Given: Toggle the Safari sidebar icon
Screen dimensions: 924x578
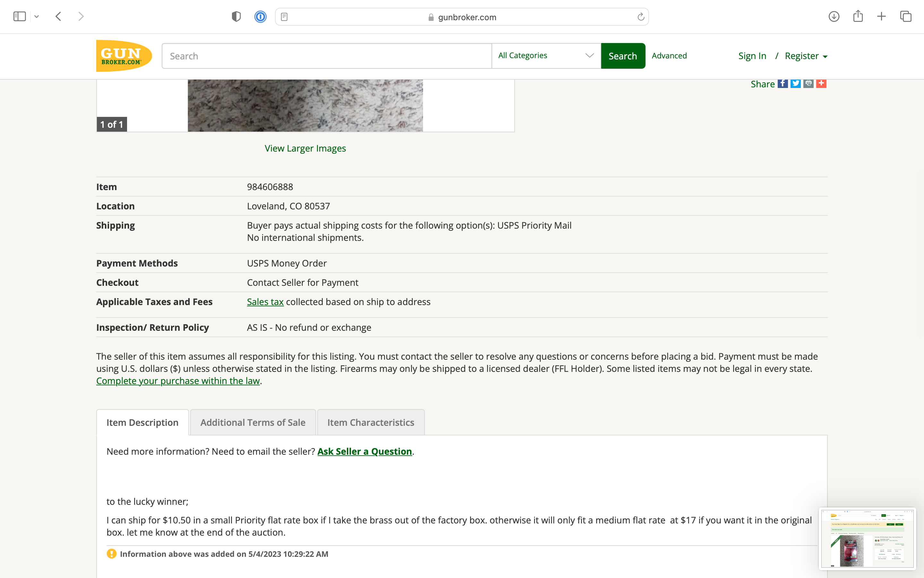Looking at the screenshot, I should pyautogui.click(x=20, y=16).
